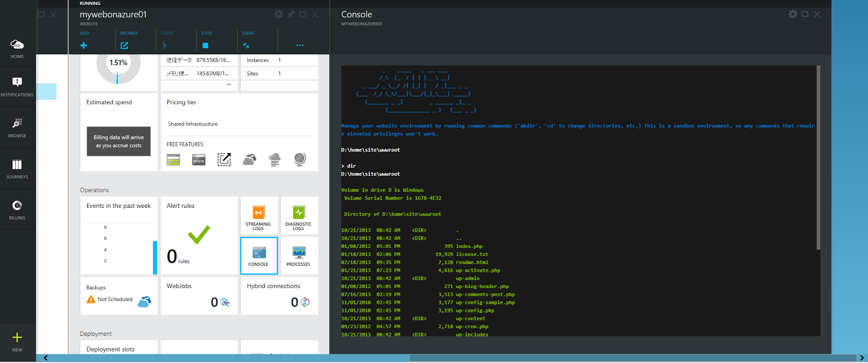This screenshot has width=868, height=363.
Task: Click the console dir command line
Action: point(349,166)
